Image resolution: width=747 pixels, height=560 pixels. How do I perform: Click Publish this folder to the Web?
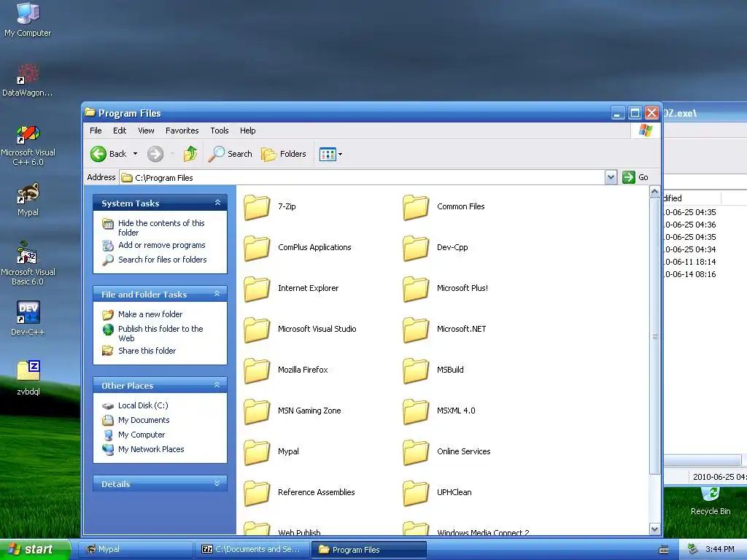click(x=160, y=333)
